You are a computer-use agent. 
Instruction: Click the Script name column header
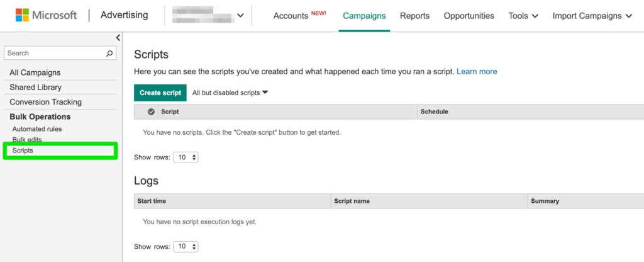pos(429,201)
